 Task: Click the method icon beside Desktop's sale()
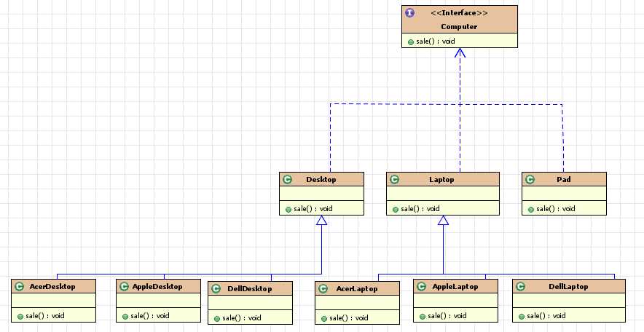point(288,209)
